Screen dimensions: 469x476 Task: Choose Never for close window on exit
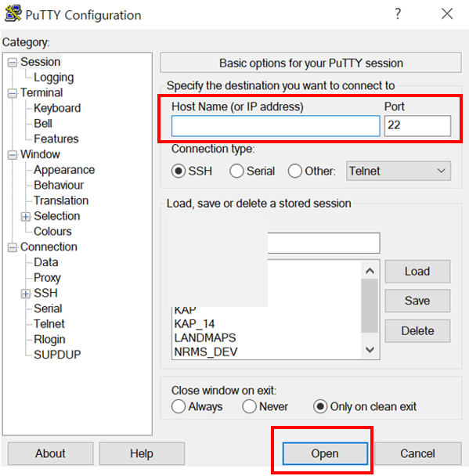click(249, 406)
